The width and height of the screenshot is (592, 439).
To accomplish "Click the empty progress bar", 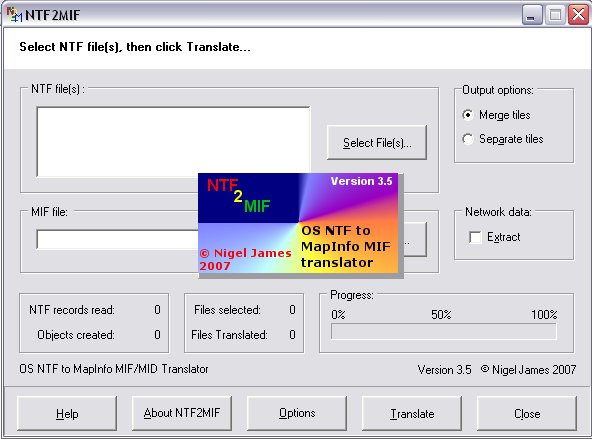I will point(444,332).
